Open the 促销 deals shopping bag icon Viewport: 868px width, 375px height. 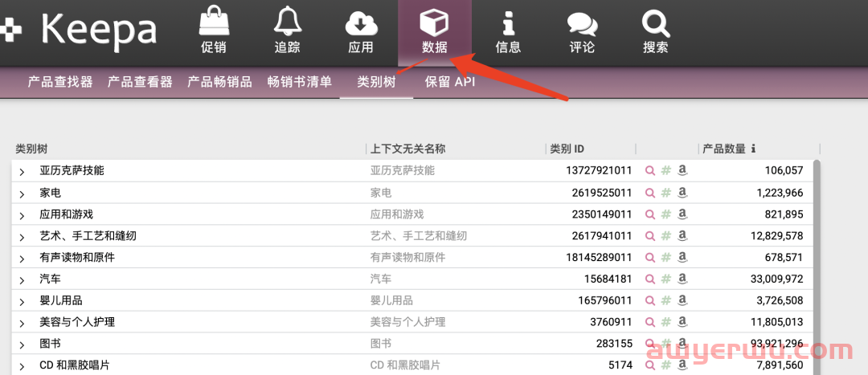click(213, 22)
